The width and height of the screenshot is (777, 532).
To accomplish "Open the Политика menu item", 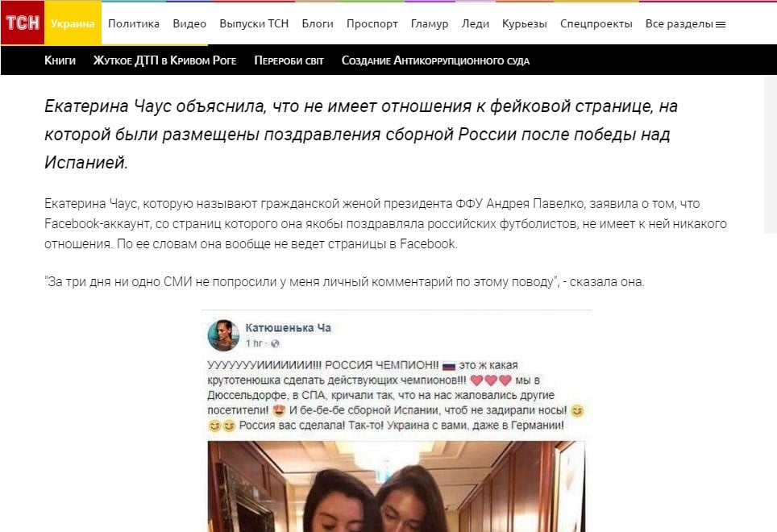I will tap(134, 23).
